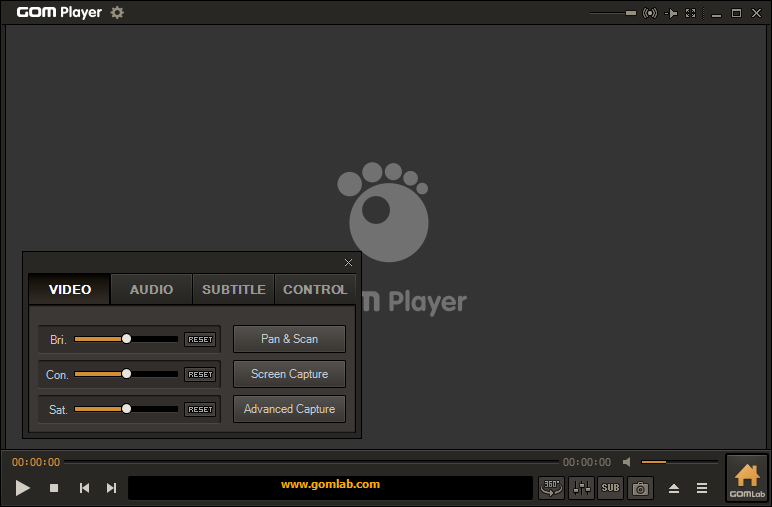The width and height of the screenshot is (772, 507).
Task: Reset the contrast value
Action: pyautogui.click(x=200, y=374)
